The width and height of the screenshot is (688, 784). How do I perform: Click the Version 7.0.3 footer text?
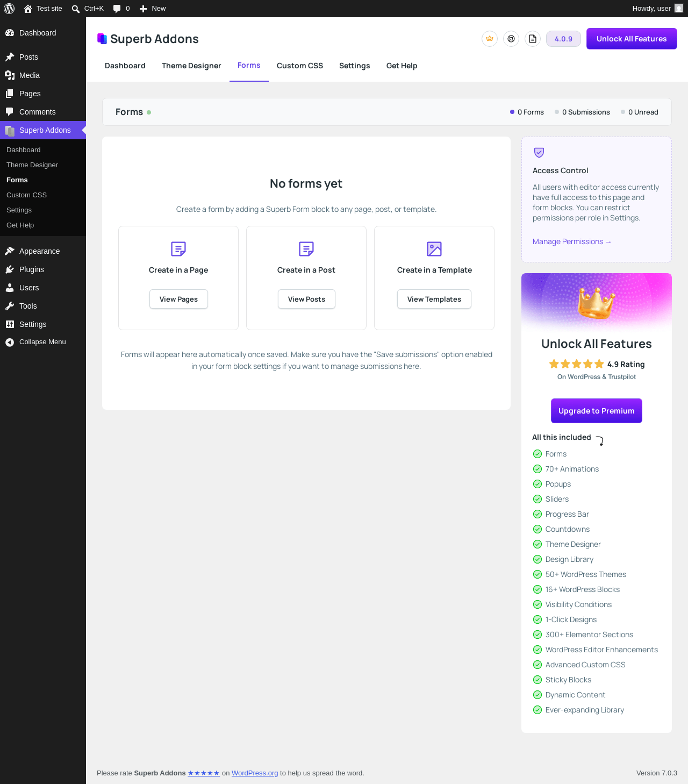[657, 773]
